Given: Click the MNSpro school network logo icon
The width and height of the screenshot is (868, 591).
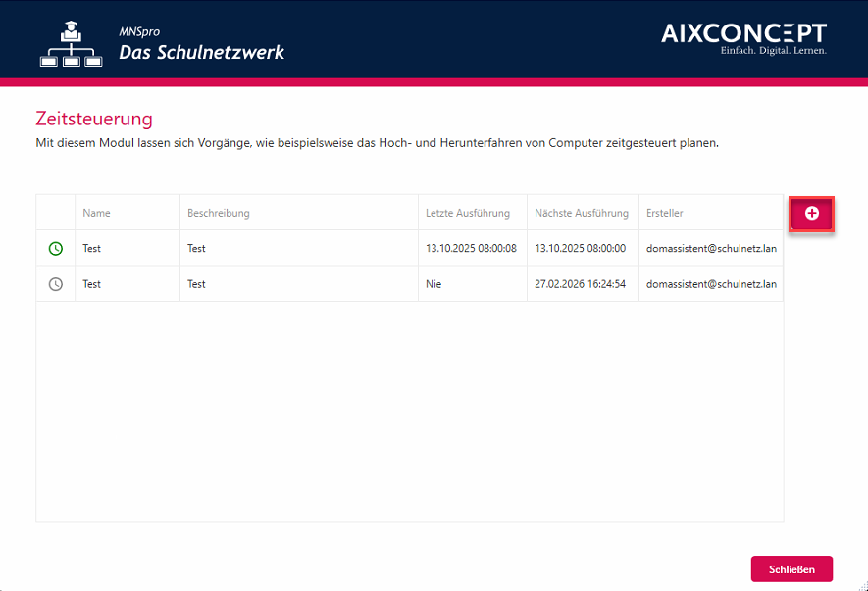Looking at the screenshot, I should (71, 45).
